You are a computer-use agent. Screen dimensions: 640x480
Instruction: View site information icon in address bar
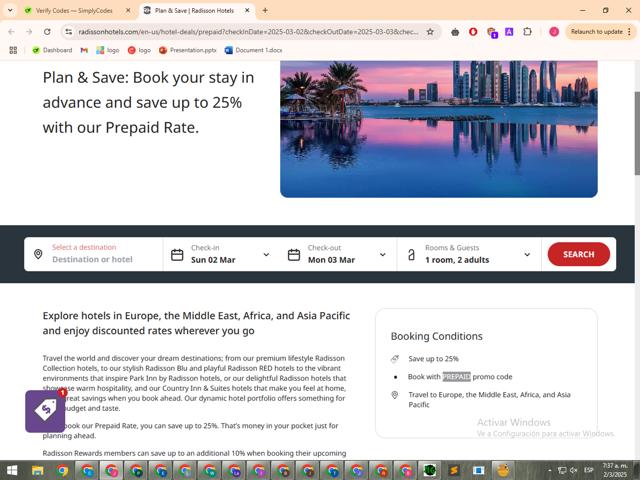pyautogui.click(x=69, y=32)
